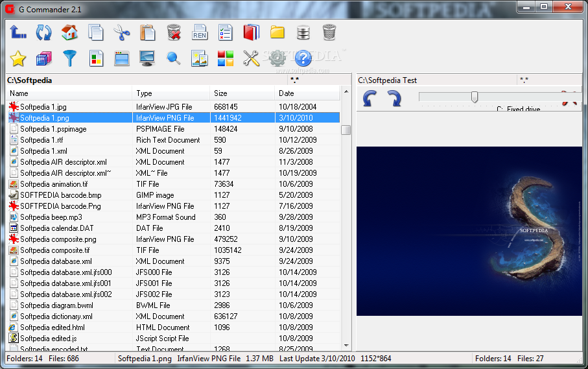
Task: Click the document with colored squares icon
Action: pyautogui.click(x=96, y=59)
